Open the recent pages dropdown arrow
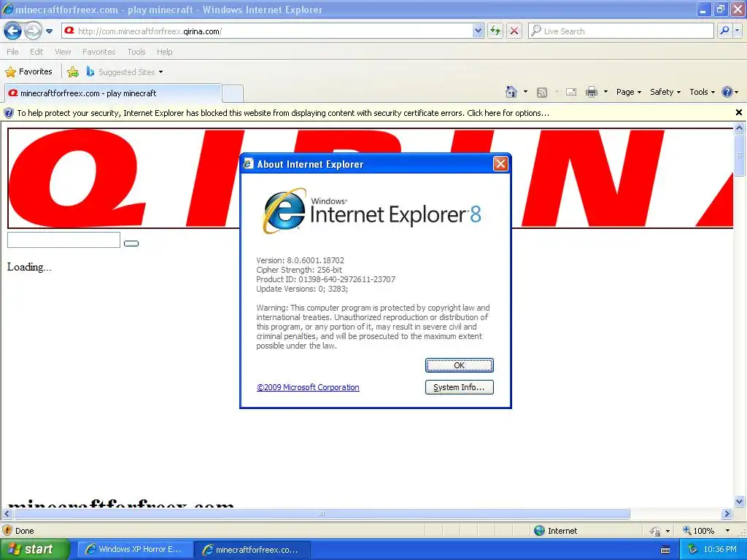 49,31
